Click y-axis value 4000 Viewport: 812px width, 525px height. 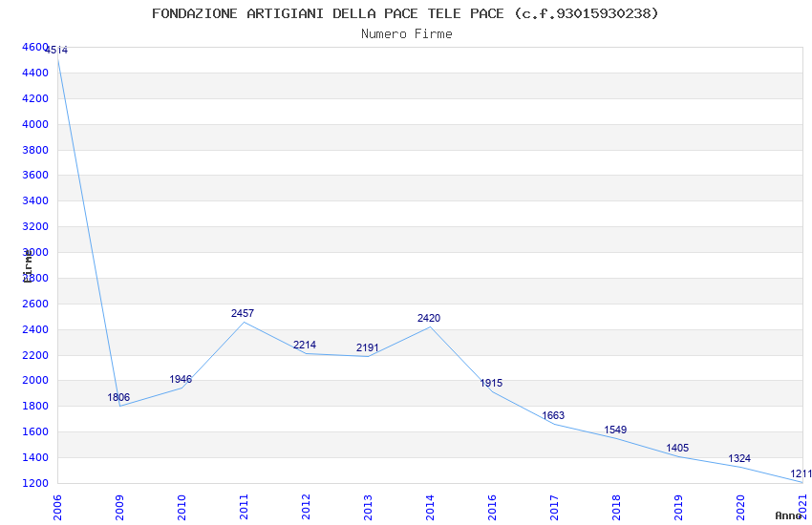pos(35,124)
